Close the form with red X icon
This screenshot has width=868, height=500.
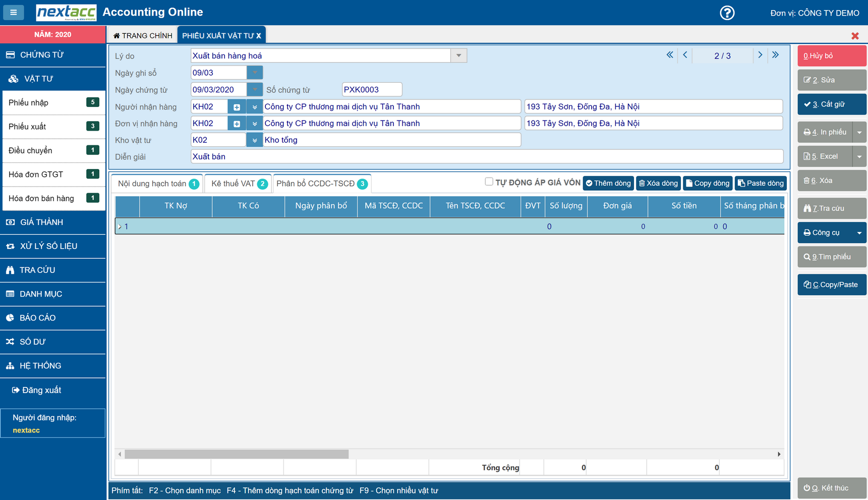coord(855,36)
